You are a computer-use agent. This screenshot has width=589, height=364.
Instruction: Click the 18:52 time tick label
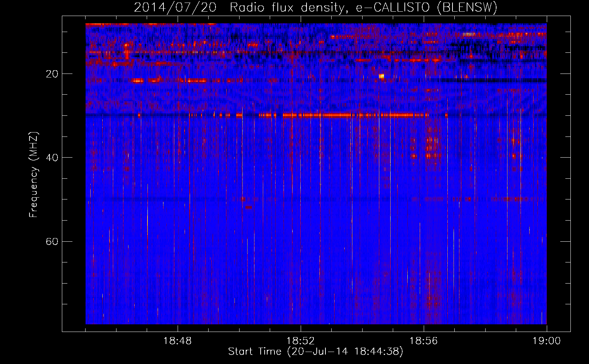(x=301, y=341)
